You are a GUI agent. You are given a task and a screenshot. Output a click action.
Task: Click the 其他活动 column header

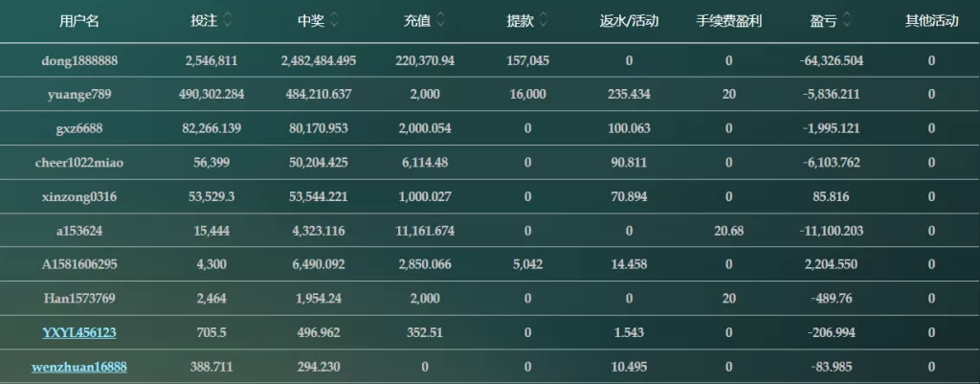pos(931,21)
